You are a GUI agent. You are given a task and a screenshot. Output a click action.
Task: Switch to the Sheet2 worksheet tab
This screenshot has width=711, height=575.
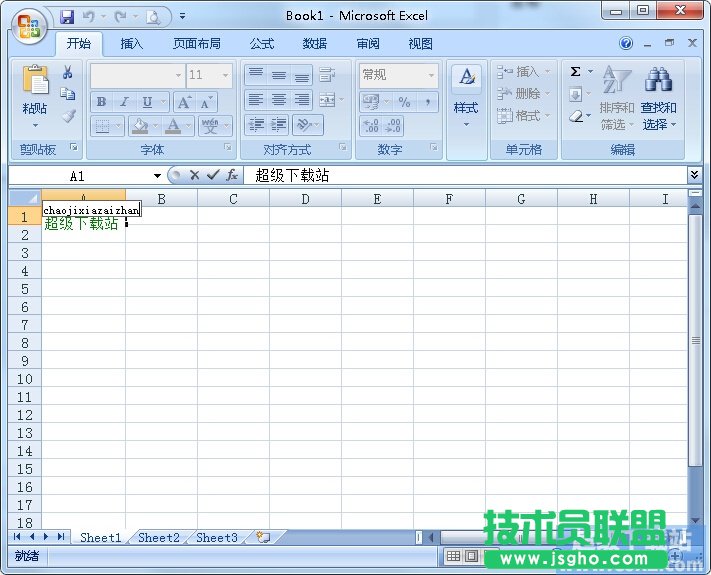click(158, 537)
